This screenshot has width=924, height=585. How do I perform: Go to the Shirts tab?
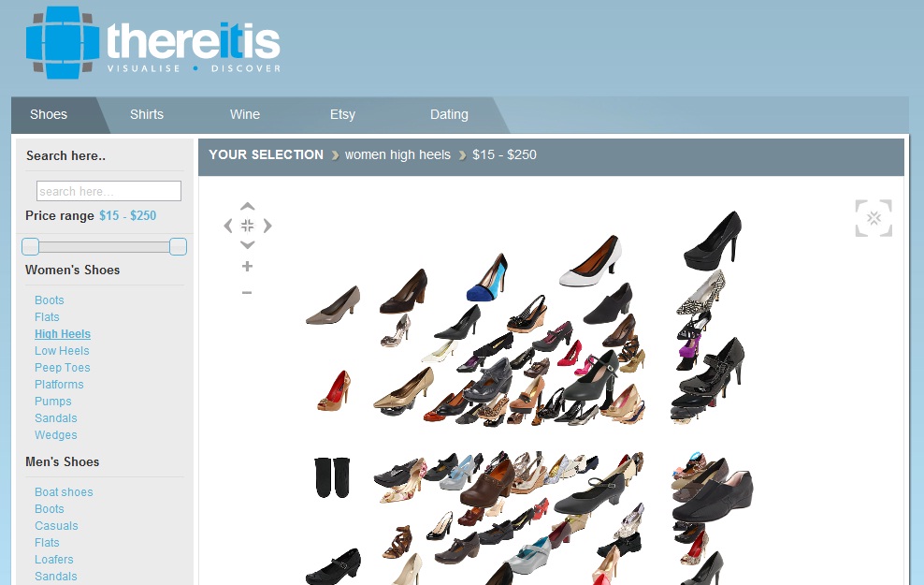coord(147,114)
